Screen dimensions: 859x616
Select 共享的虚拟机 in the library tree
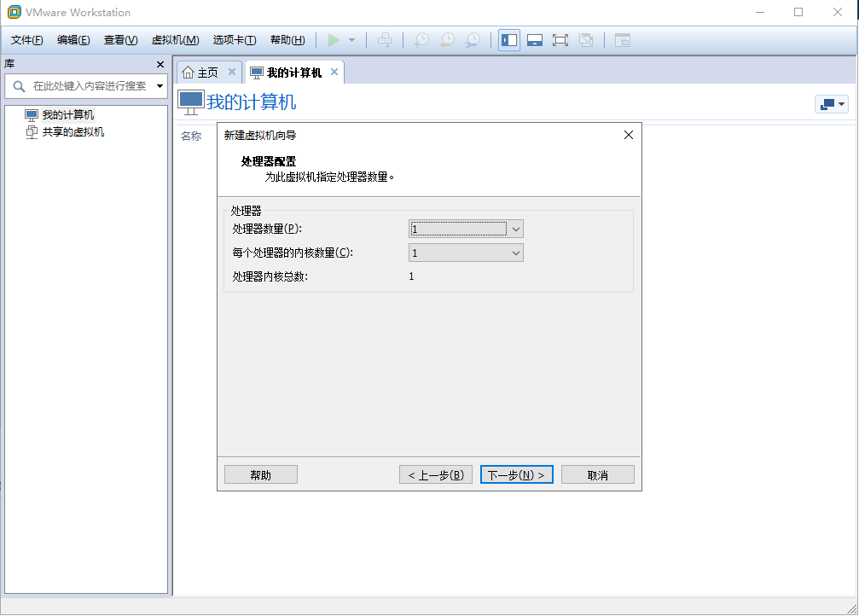pos(73,131)
